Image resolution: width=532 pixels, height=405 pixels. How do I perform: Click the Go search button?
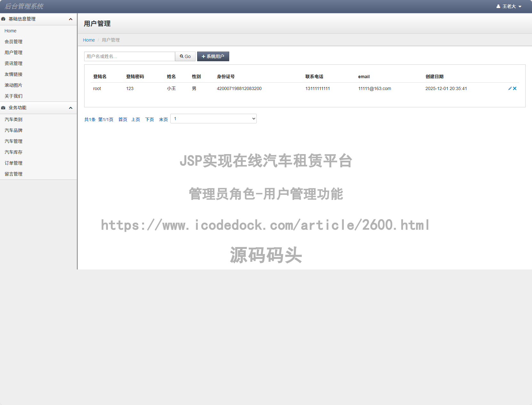[185, 56]
